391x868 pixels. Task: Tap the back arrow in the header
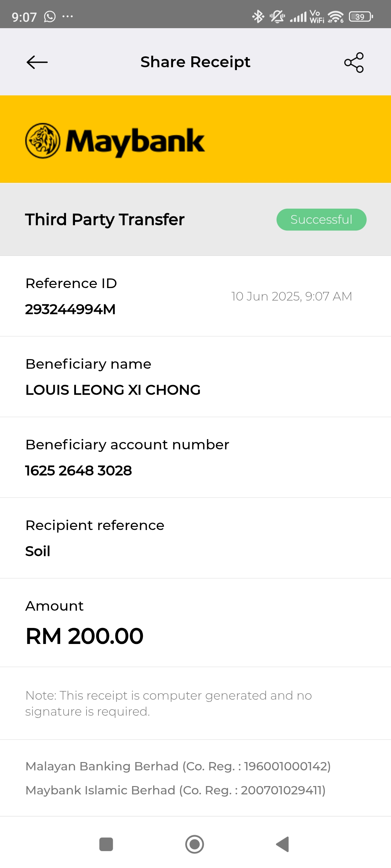pos(37,62)
